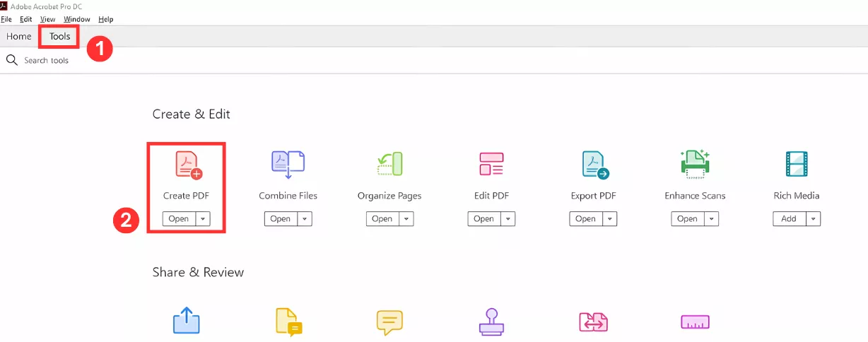Click the Create PDF label
Screen dimensions: 868x342
pyautogui.click(x=186, y=196)
